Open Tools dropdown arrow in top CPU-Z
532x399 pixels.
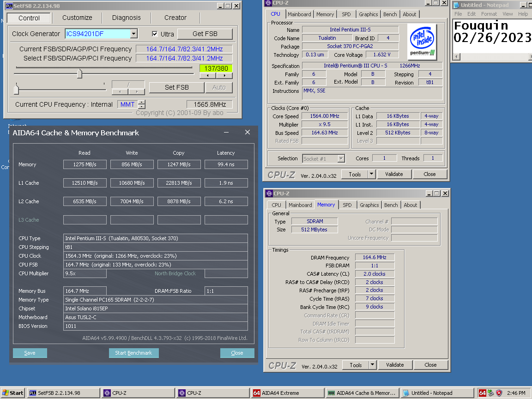pos(371,174)
